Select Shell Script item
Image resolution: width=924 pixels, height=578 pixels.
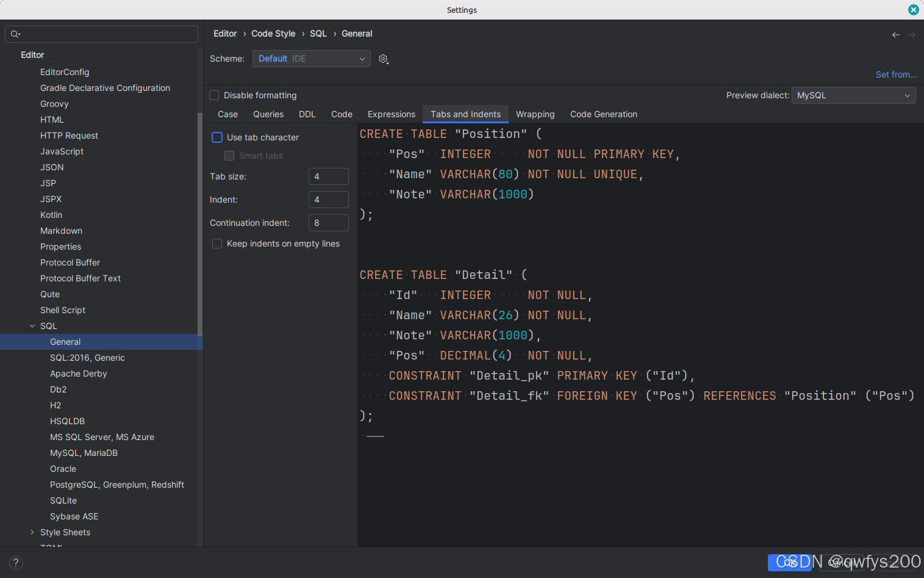tap(63, 310)
